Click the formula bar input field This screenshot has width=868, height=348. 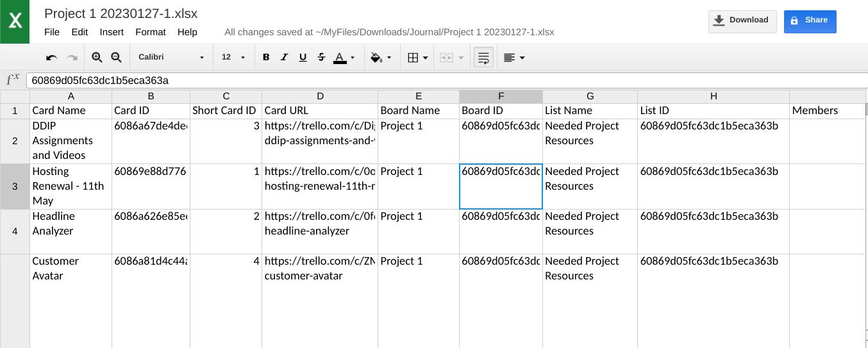tap(447, 80)
